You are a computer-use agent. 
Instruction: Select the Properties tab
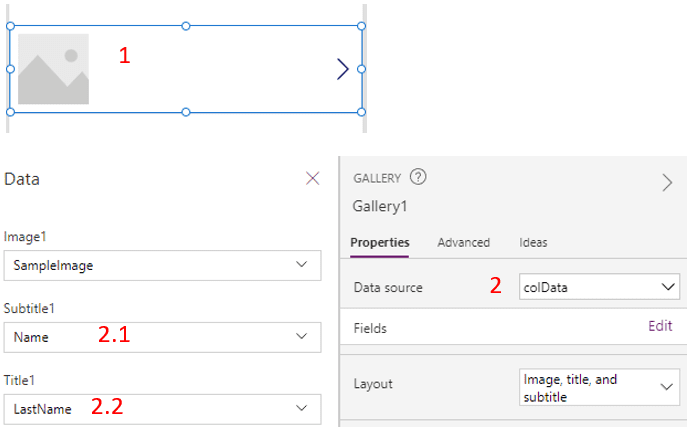coord(379,242)
